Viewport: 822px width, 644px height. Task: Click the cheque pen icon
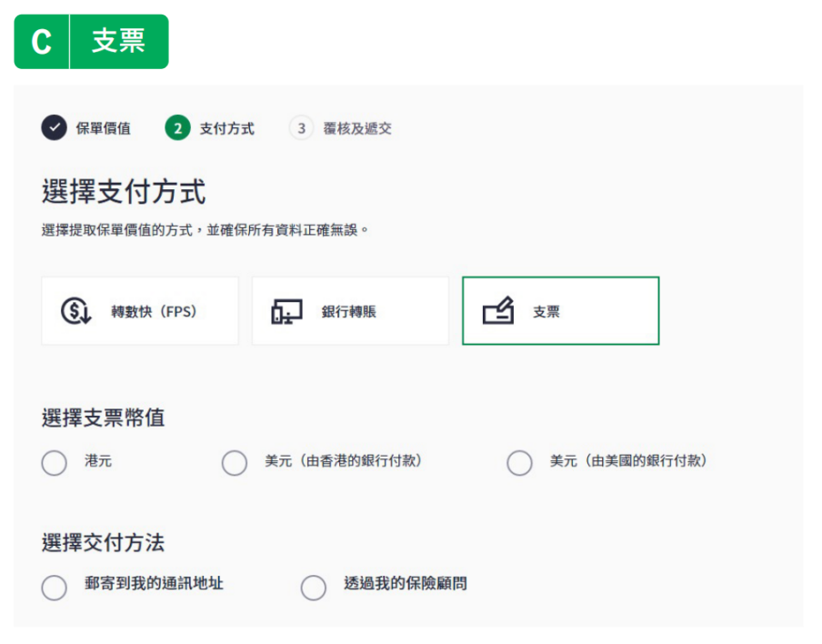pos(497,311)
